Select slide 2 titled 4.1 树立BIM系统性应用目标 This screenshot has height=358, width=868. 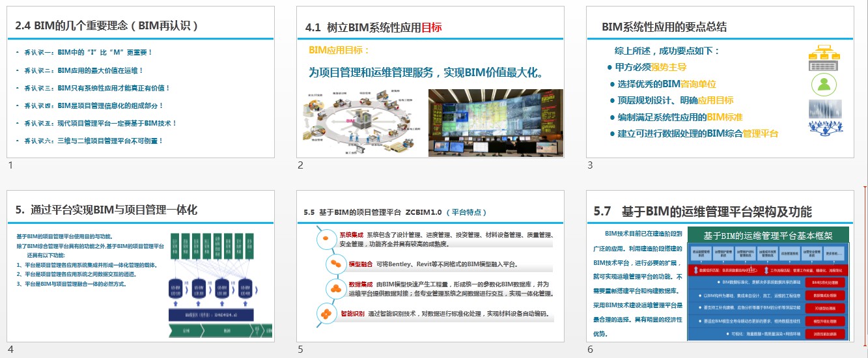[430, 82]
